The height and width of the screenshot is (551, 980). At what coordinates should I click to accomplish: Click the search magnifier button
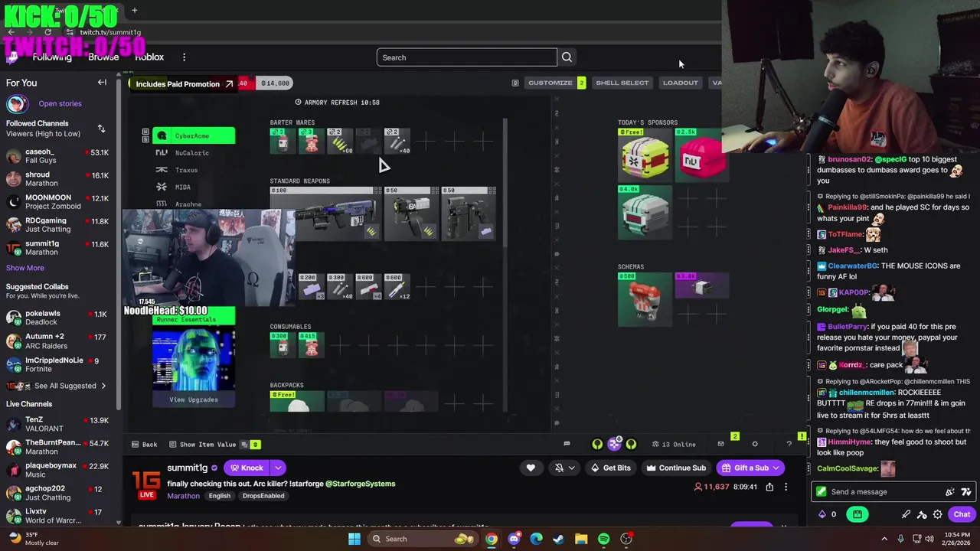point(567,57)
